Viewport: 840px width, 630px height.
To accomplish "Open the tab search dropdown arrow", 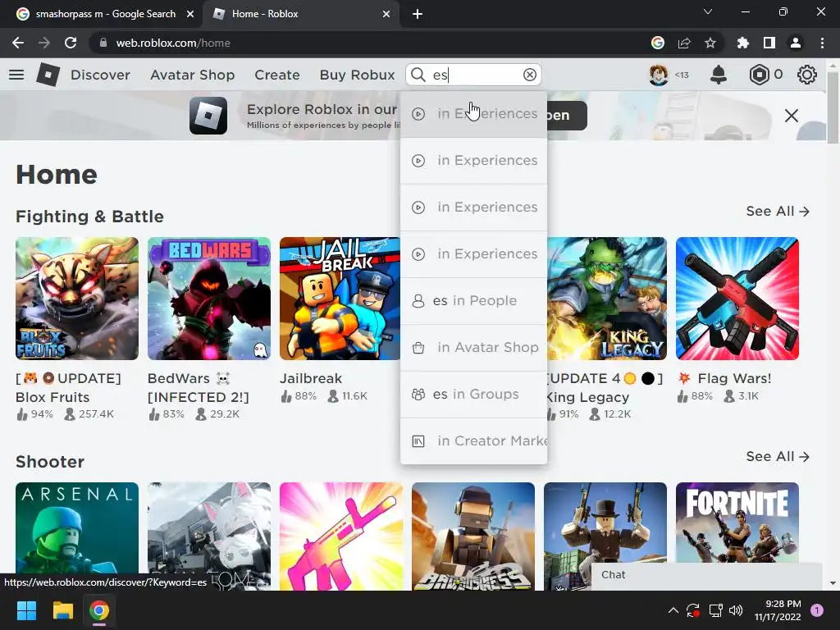I will (708, 11).
